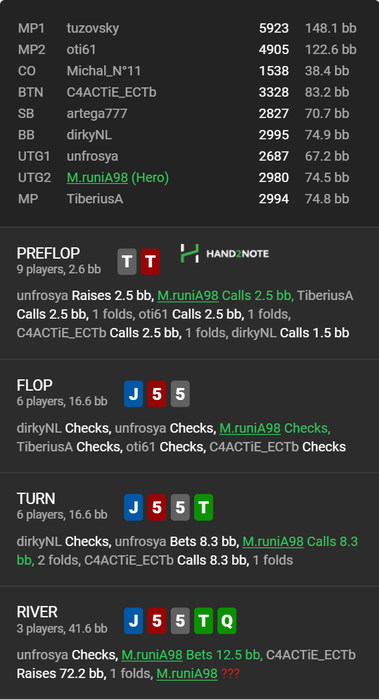The width and height of the screenshot is (379, 700).
Task: Click dirkyNL's stack 2995
Action: [x=274, y=135]
